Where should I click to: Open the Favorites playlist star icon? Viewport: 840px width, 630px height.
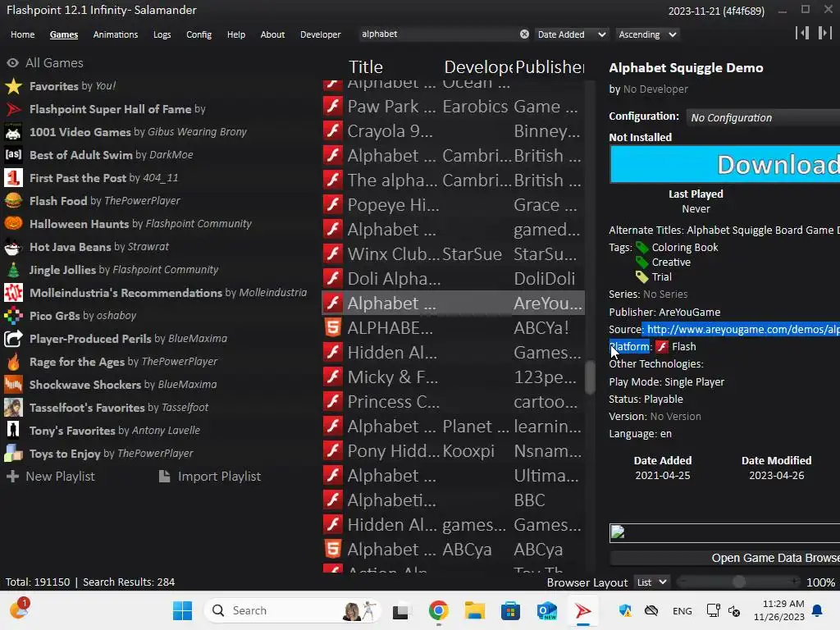pos(13,85)
